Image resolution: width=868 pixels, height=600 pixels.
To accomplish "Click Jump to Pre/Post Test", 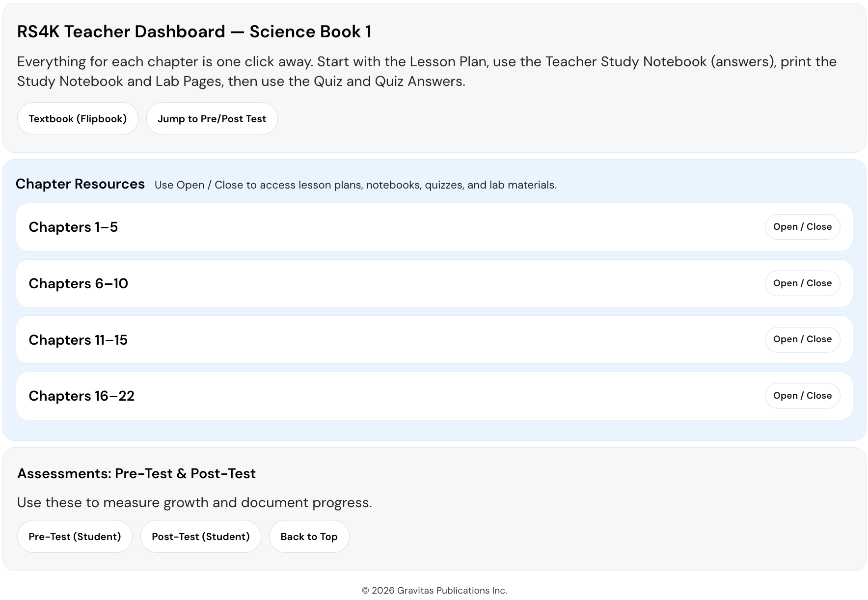I will click(x=212, y=118).
